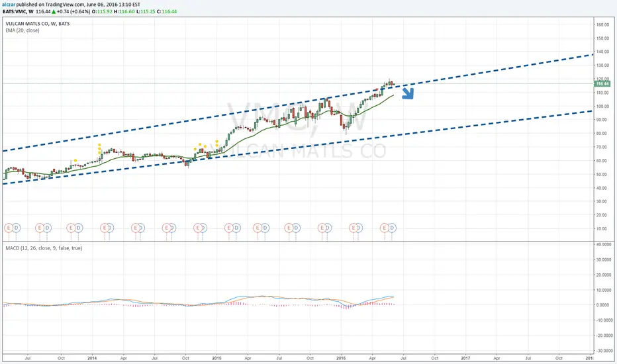617x364 pixels.
Task: Click the 140.00 price axis label
Action: pyautogui.click(x=602, y=52)
